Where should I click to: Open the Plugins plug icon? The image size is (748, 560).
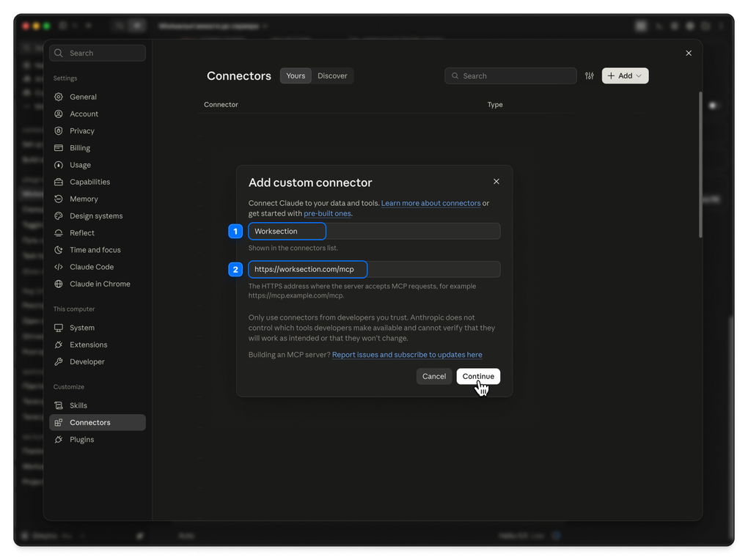(59, 439)
